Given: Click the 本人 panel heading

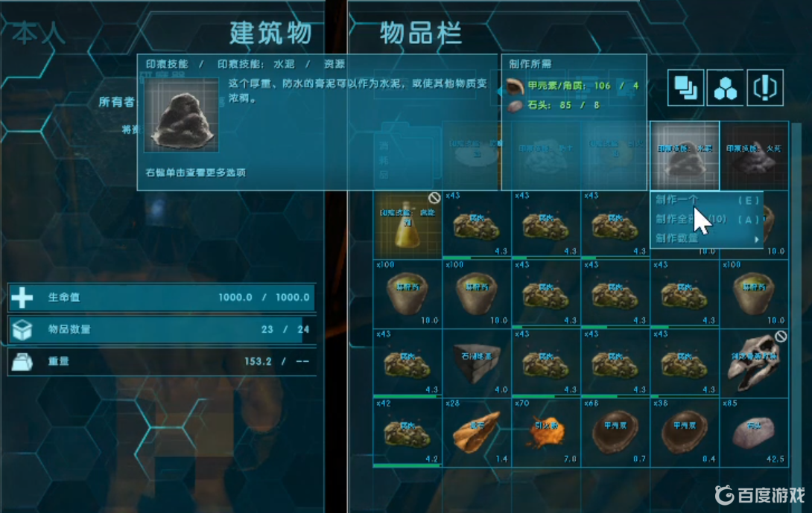Looking at the screenshot, I should click(x=38, y=33).
